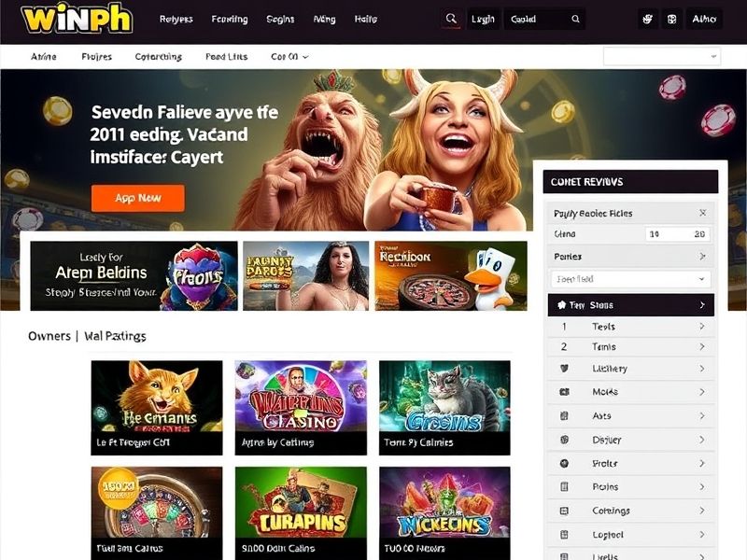Click the globe icon beside Disjuer
The height and width of the screenshot is (560, 747).
coord(564,440)
